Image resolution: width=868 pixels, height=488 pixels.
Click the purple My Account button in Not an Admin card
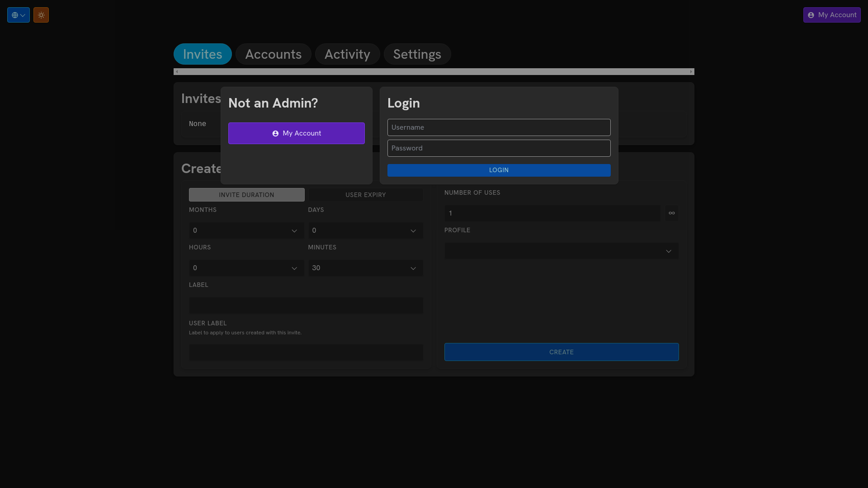[x=297, y=133]
